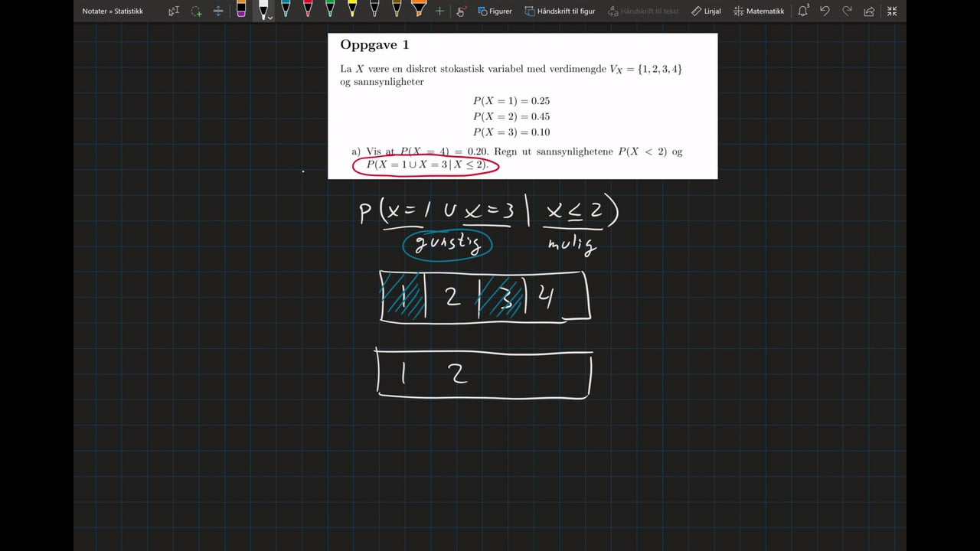This screenshot has width=980, height=551.
Task: Select the text selection cursor tool
Action: [175, 11]
